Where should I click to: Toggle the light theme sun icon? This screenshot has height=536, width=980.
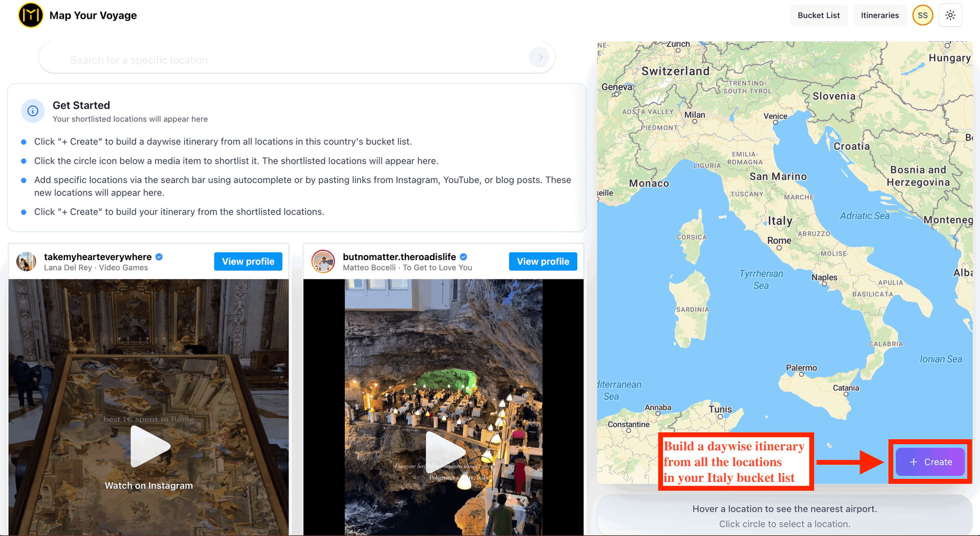click(950, 15)
